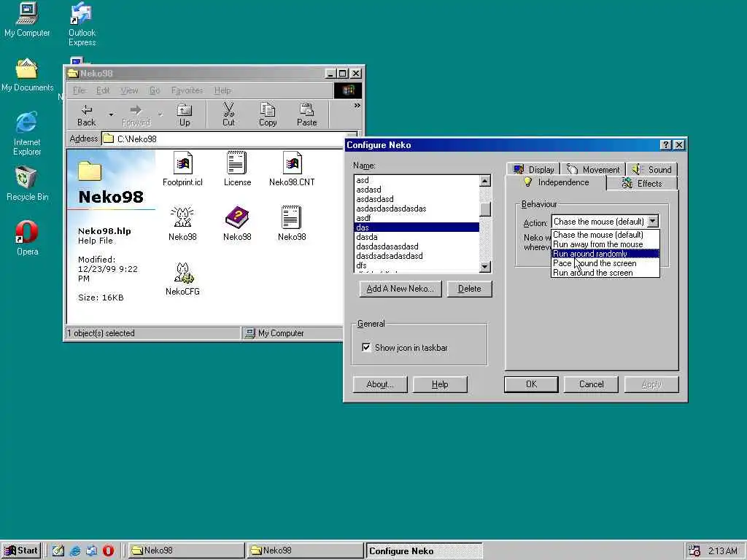Click the Copy toolbar button
This screenshot has width=747, height=560.
coord(268,115)
